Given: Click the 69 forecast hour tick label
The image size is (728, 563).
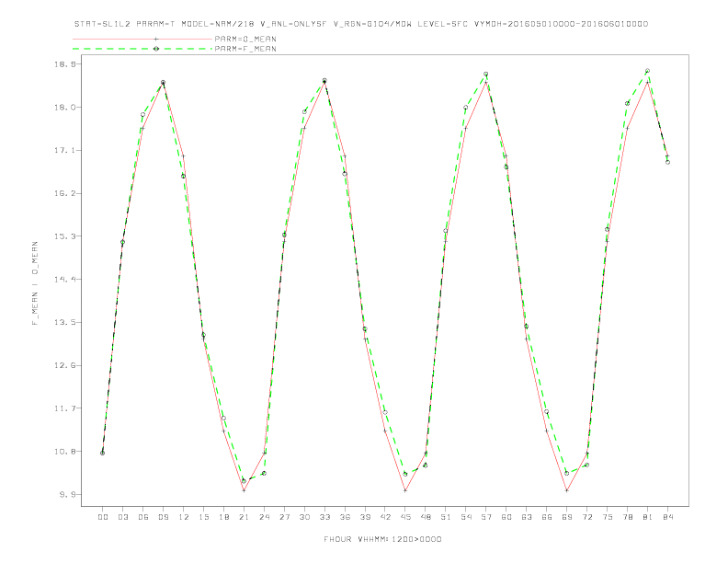Looking at the screenshot, I should (567, 517).
